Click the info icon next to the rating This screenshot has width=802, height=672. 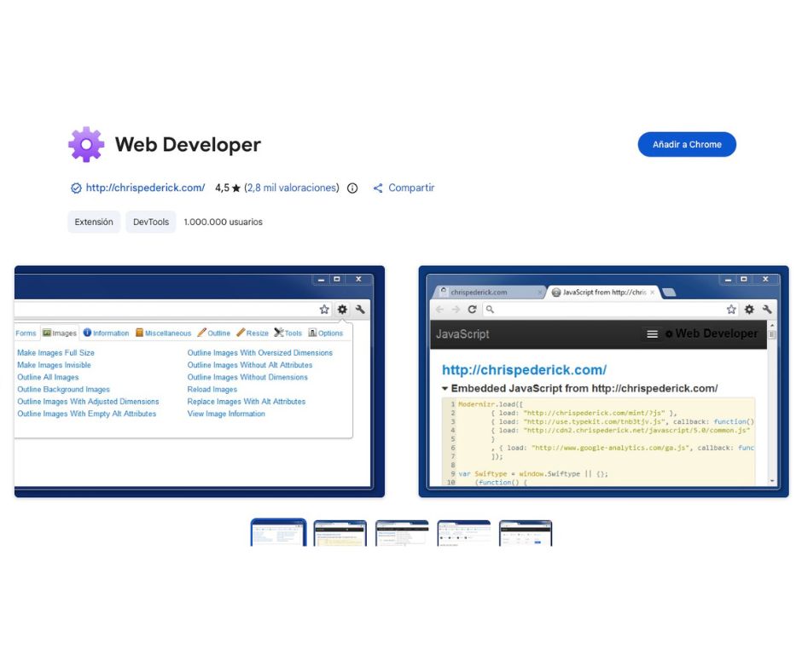point(352,188)
